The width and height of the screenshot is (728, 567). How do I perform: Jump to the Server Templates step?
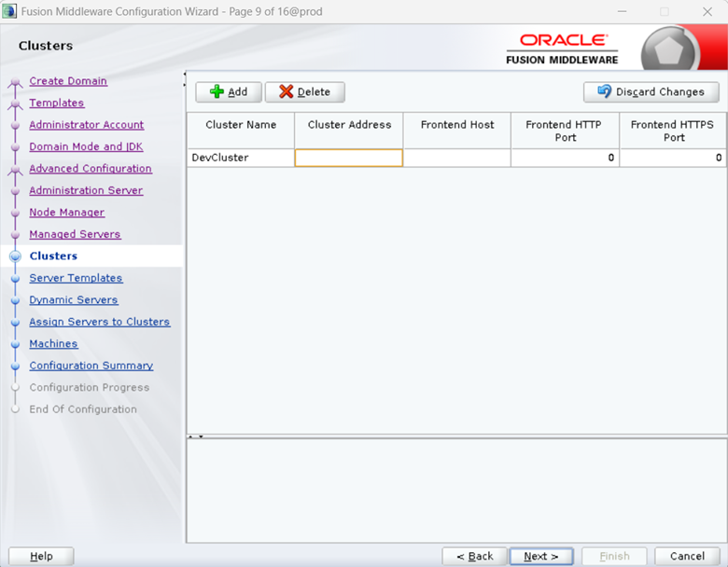[x=76, y=278]
